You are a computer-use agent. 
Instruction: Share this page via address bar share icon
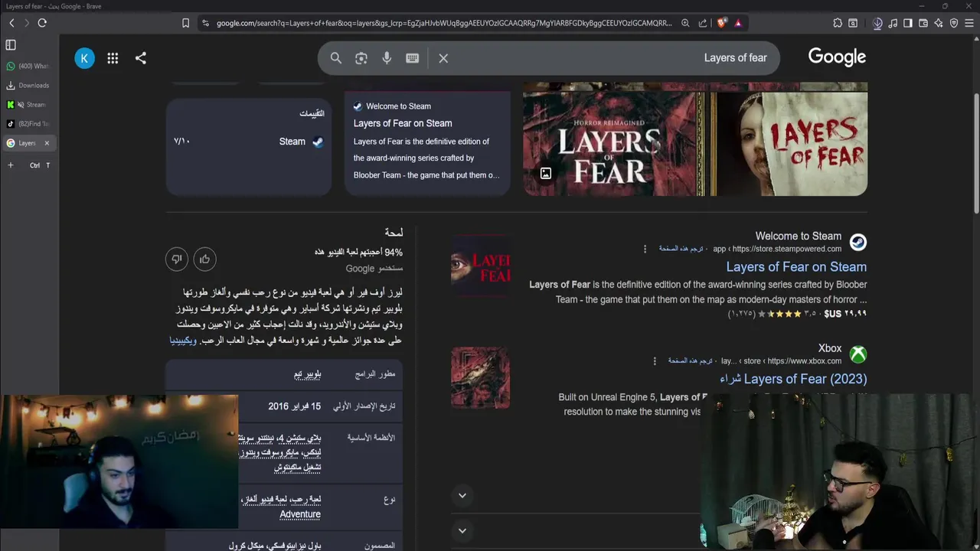tap(703, 23)
